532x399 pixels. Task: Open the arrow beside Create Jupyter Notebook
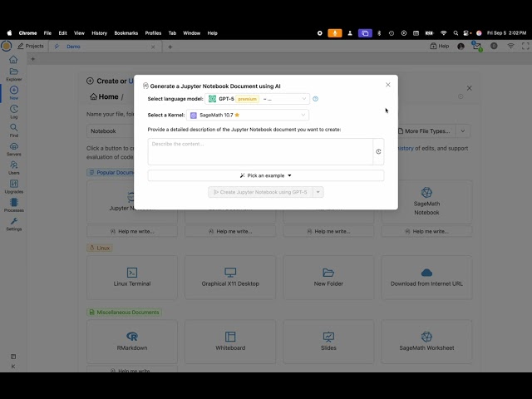318,192
